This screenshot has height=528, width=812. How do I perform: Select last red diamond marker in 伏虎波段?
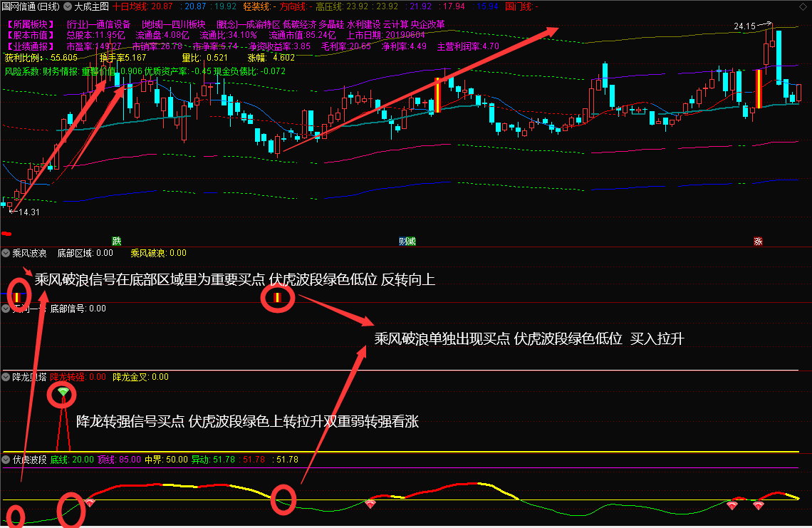click(x=758, y=504)
